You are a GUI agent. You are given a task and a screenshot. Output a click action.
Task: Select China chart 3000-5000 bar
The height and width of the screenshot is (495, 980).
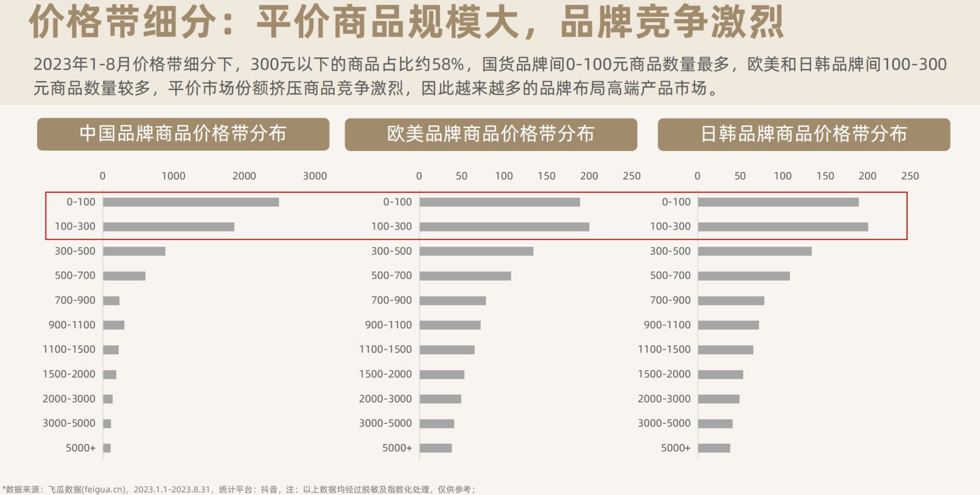pos(107,423)
